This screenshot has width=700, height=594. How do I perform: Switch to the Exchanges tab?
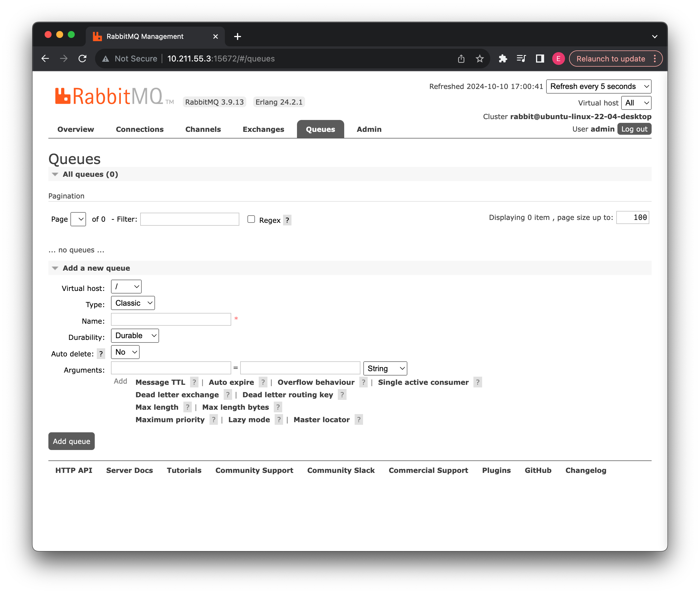point(263,129)
